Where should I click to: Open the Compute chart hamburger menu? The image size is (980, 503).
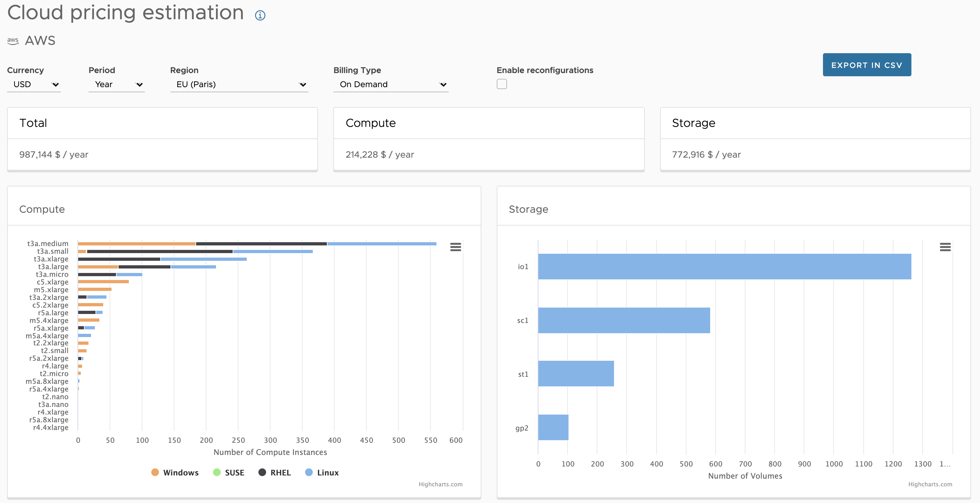click(455, 247)
